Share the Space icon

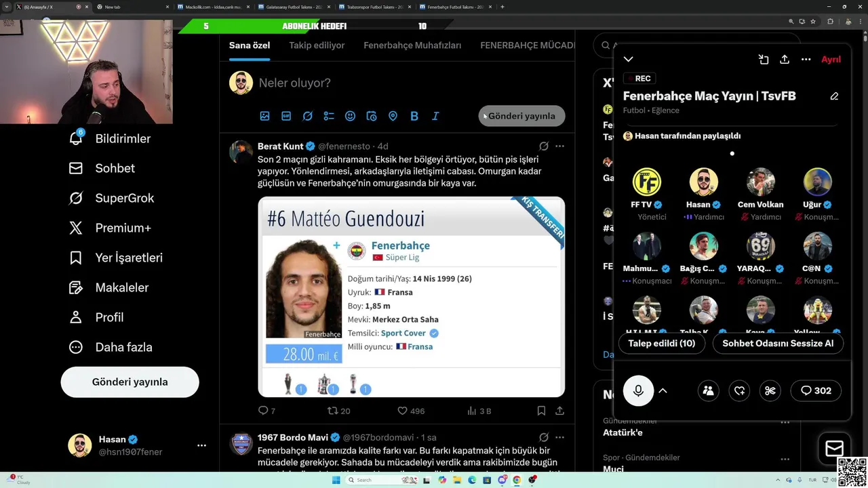tap(785, 60)
